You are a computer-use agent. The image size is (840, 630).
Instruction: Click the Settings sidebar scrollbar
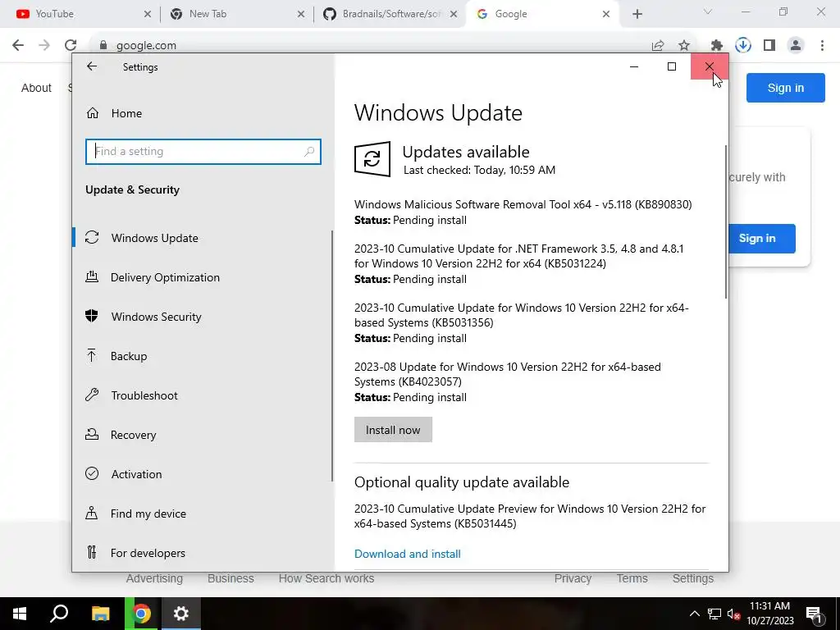click(x=332, y=356)
